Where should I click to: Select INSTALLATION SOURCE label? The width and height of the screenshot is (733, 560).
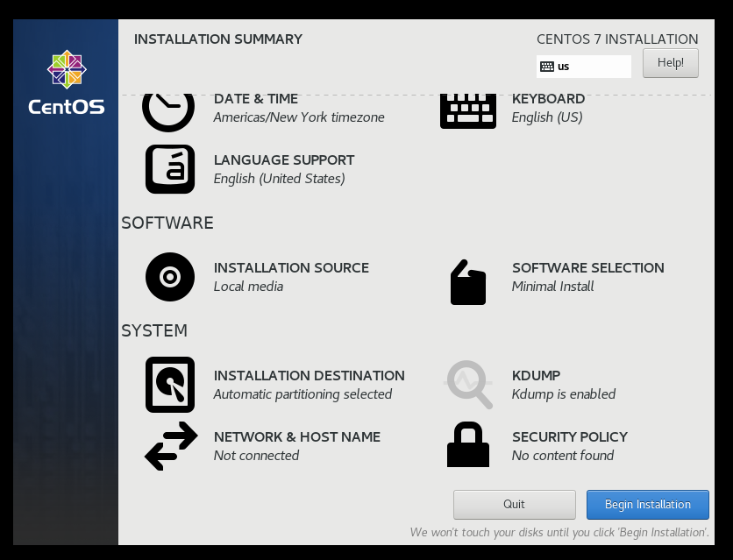291,267
